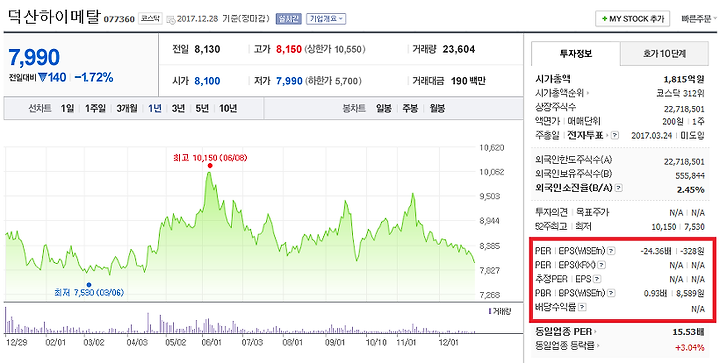Click the calendar icon before 2017.12.28
720x363 pixels.
(x=171, y=20)
